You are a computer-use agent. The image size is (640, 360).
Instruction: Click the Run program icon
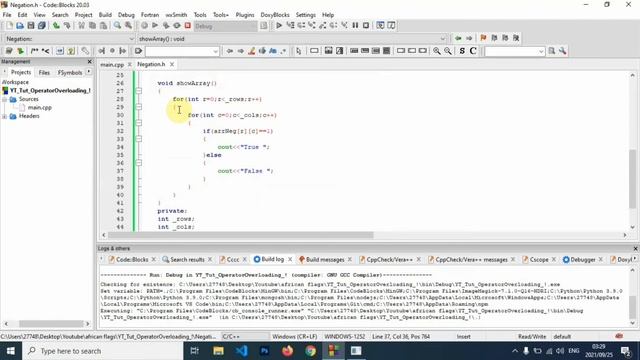[155, 26]
